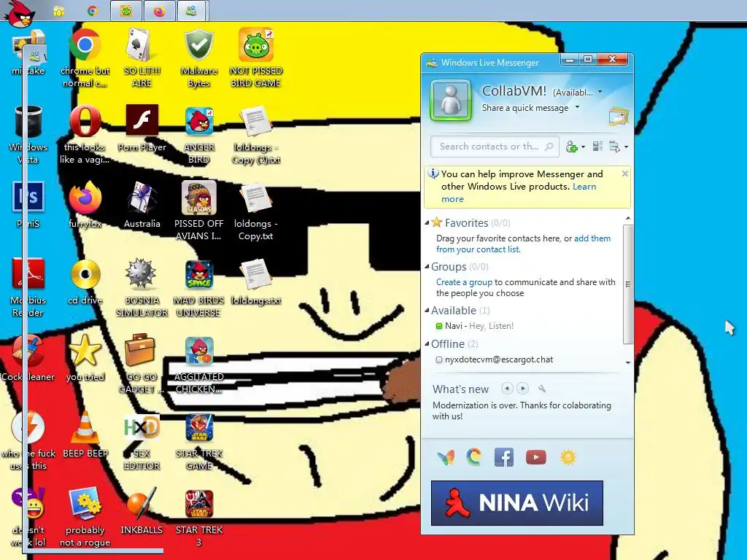Open the mail envelope icon in Messenger
Viewport: 747px width, 560px height.
(619, 116)
